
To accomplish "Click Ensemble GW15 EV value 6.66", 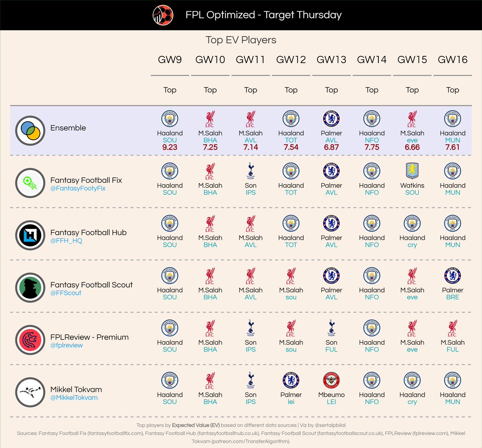I will click(412, 147).
